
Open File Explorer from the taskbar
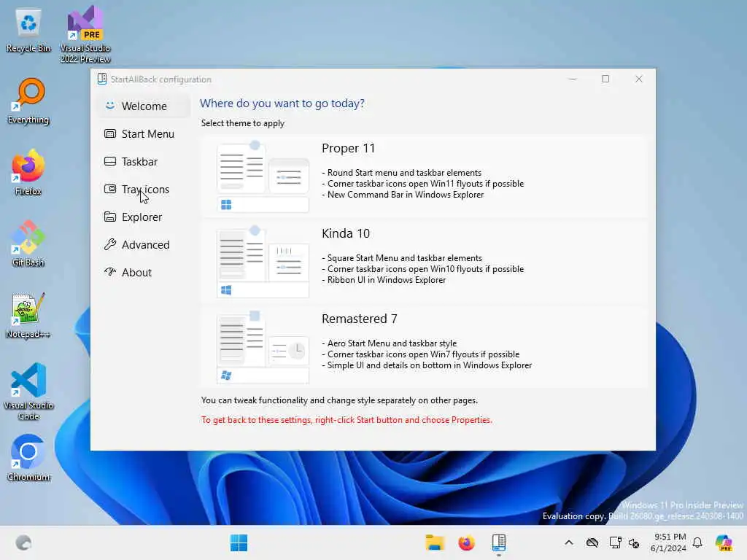click(x=435, y=542)
